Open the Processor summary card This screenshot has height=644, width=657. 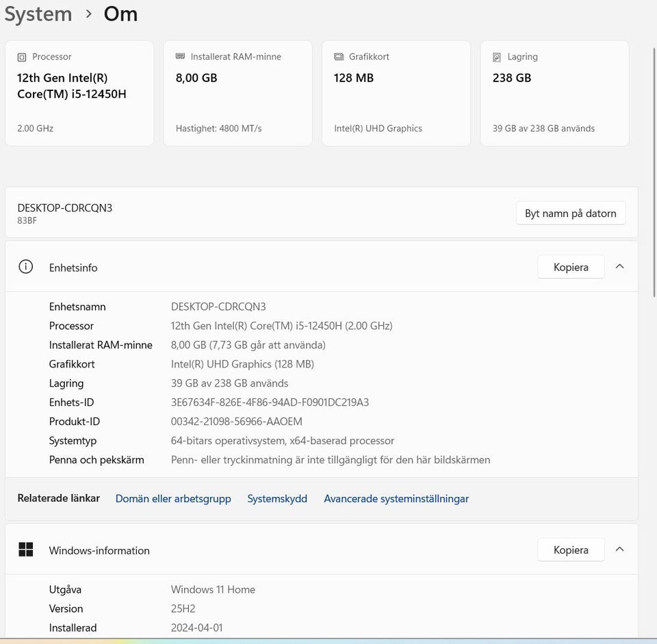(x=79, y=93)
